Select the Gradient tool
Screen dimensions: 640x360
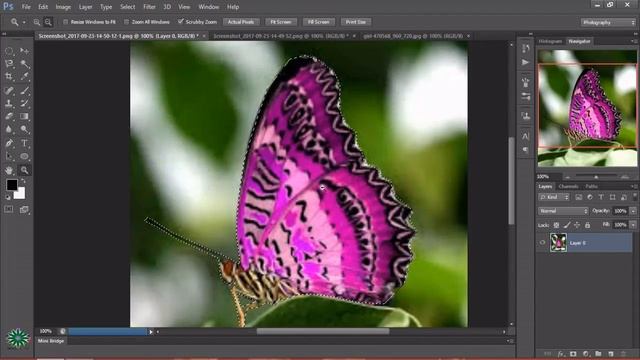24,116
